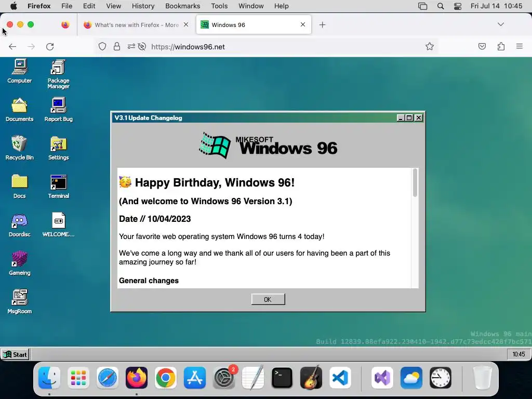This screenshot has height=399, width=532.
Task: Open the tracking protection shield icon
Action: point(102,46)
